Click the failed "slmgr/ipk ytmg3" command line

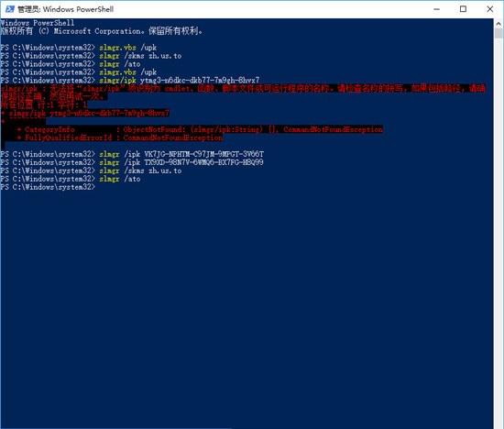[130, 80]
